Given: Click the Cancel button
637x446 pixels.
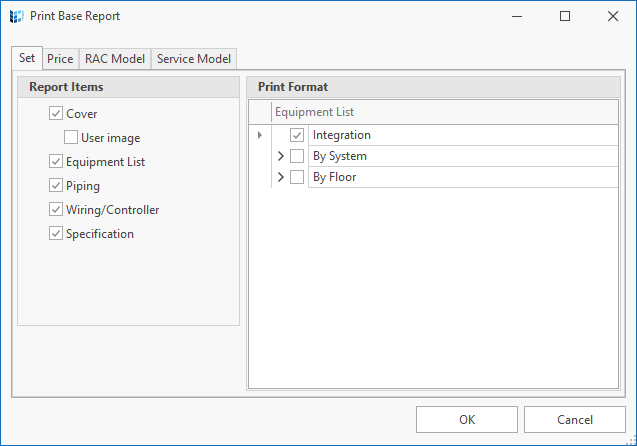Looking at the screenshot, I should point(575,420).
